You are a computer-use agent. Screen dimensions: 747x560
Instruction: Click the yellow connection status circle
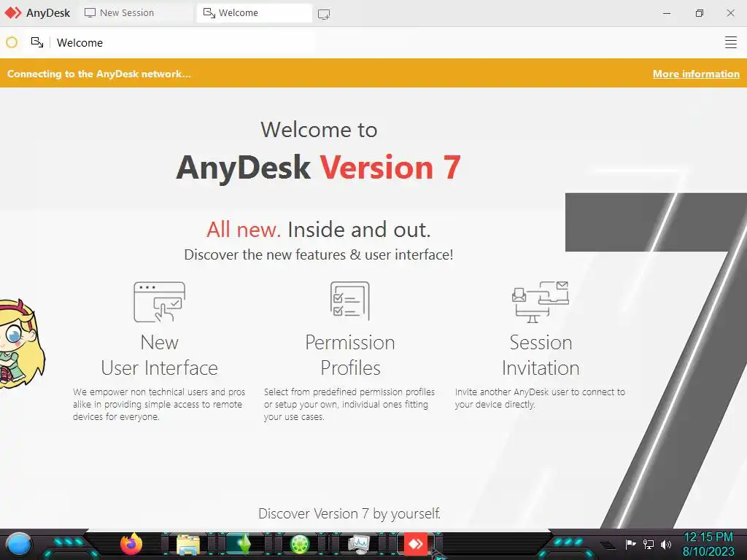click(x=12, y=42)
